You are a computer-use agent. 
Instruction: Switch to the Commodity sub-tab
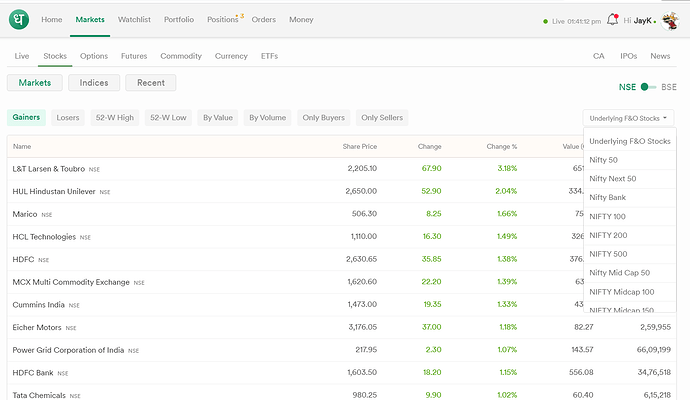pos(181,56)
